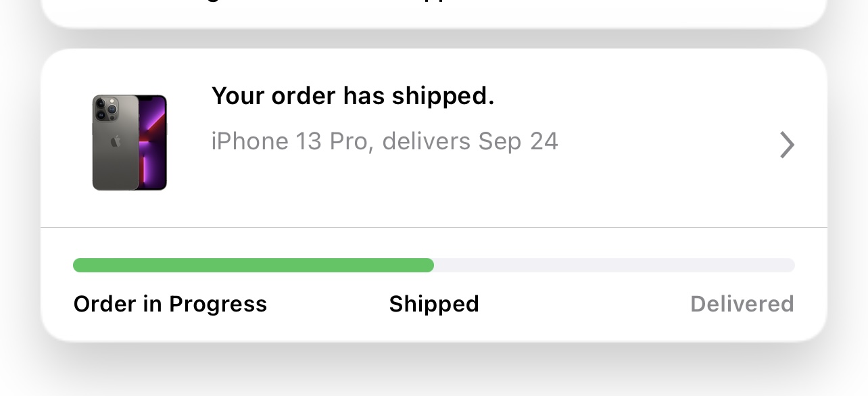
Task: Click the camera lenses on the iPhone image
Action: [x=106, y=109]
